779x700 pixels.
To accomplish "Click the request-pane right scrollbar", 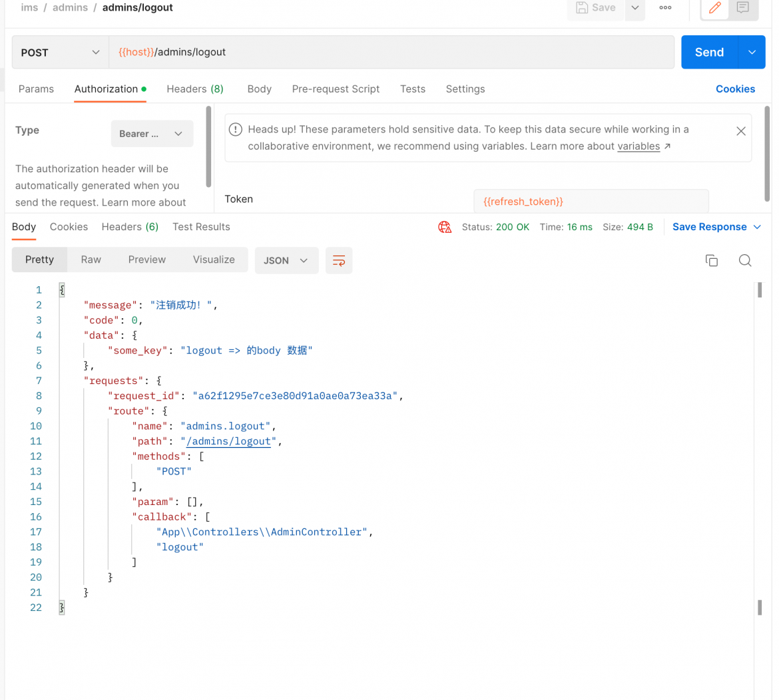I will click(x=766, y=154).
